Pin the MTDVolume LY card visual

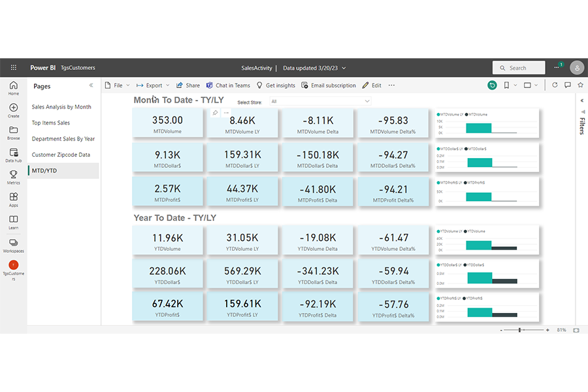click(x=215, y=113)
